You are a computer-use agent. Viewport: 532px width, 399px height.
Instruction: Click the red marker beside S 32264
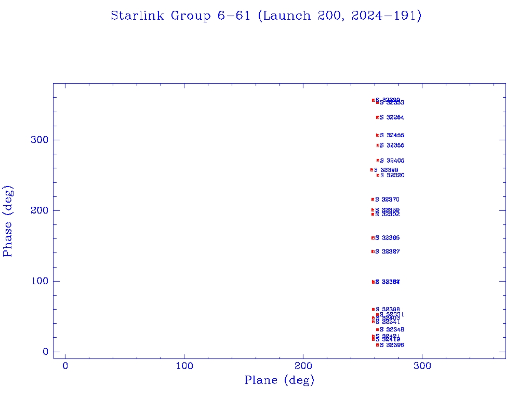click(378, 118)
